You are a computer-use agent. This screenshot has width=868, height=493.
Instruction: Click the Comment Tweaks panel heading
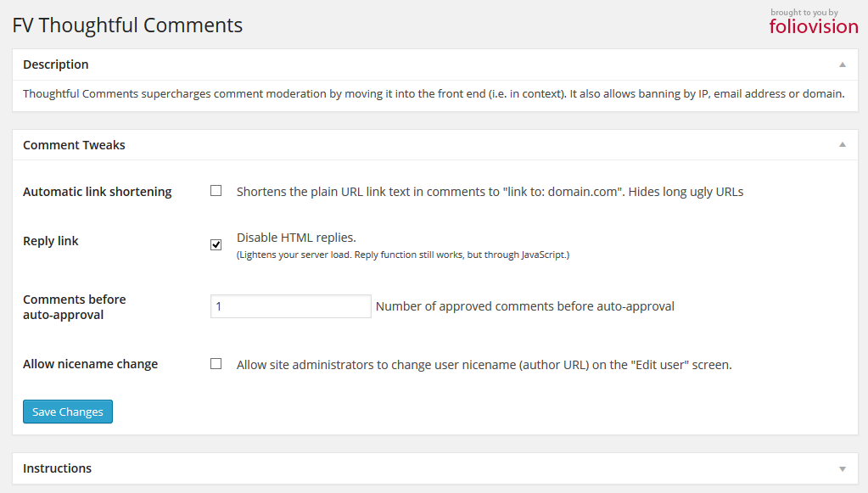(74, 145)
